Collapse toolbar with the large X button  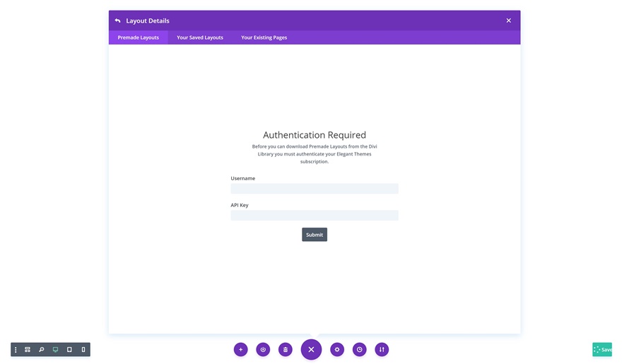click(x=311, y=350)
